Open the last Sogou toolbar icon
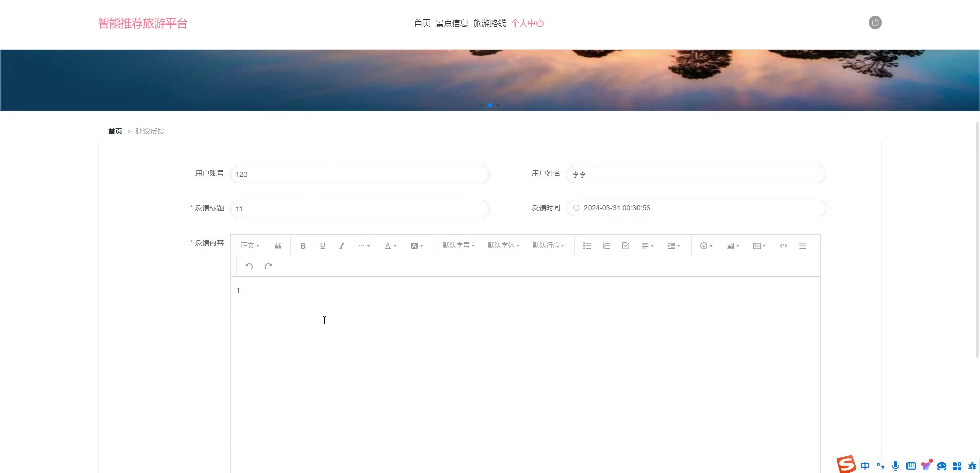Image resolution: width=980 pixels, height=473 pixels. pyautogui.click(x=972, y=466)
